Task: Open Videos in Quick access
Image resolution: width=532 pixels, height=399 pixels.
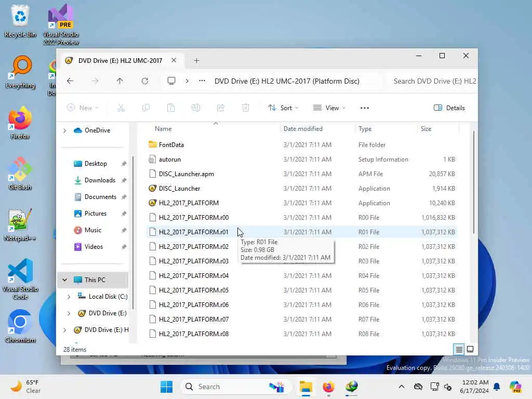Action: pyautogui.click(x=94, y=247)
